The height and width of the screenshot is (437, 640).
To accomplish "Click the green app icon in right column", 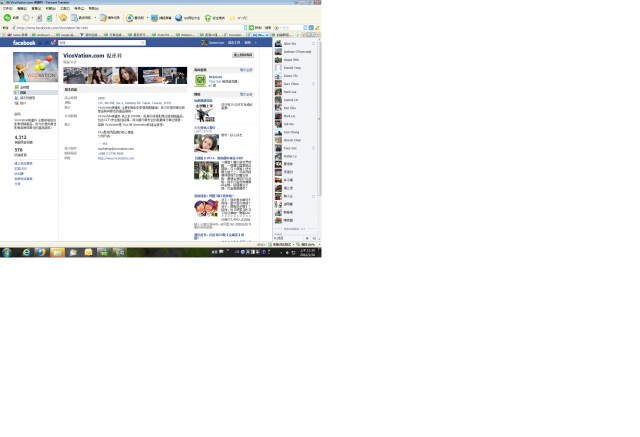I will (200, 81).
